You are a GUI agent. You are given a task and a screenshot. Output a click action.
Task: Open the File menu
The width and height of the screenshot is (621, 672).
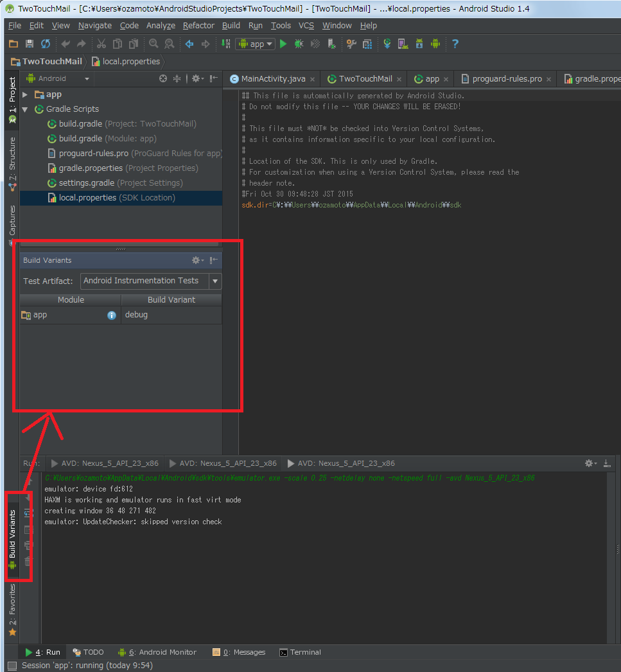[15, 25]
